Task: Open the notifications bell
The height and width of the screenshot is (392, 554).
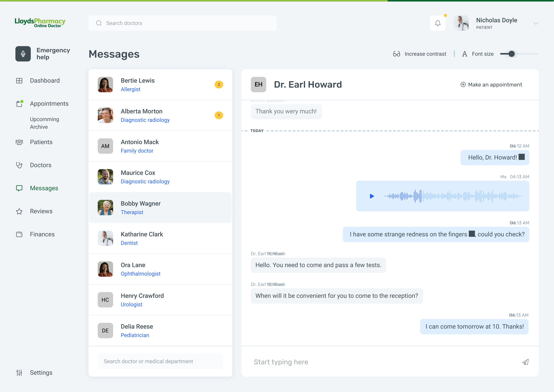Action: coord(438,23)
